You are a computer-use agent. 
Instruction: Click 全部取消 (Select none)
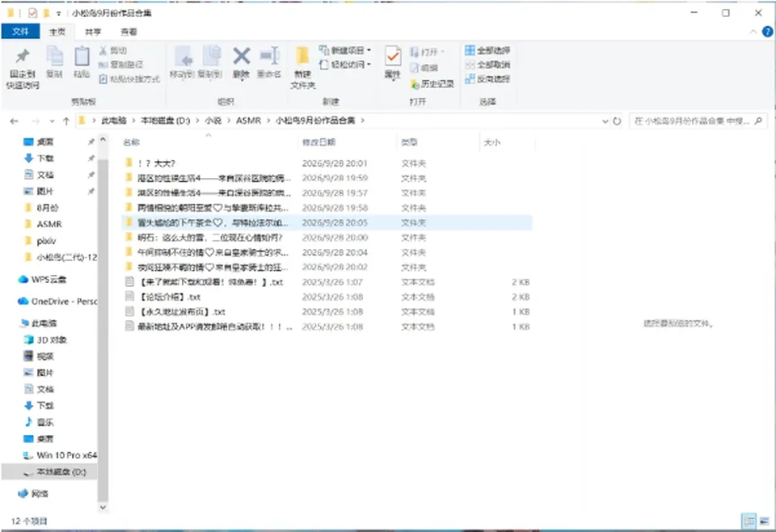pyautogui.click(x=487, y=65)
